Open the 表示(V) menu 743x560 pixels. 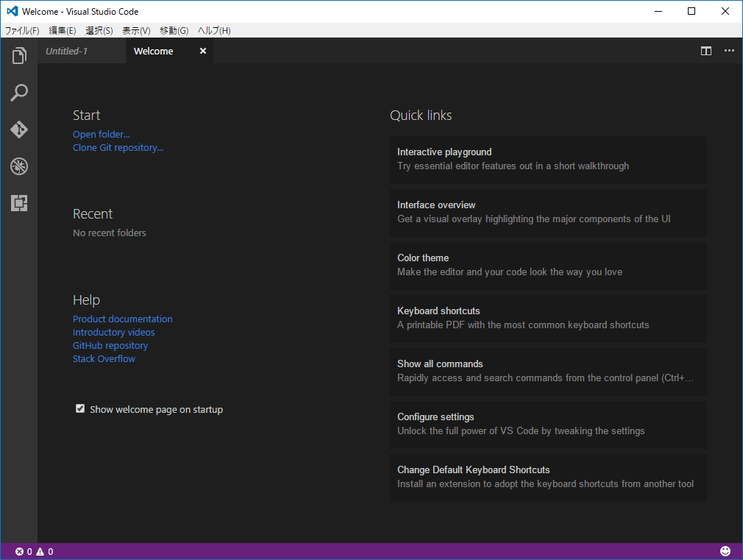point(136,30)
